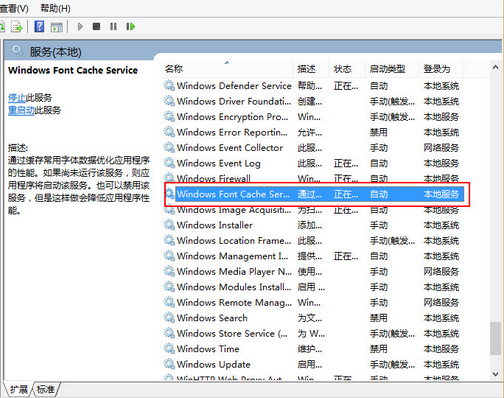Click gear icon of Windows Installer
This screenshot has width=504, height=398.
click(169, 225)
